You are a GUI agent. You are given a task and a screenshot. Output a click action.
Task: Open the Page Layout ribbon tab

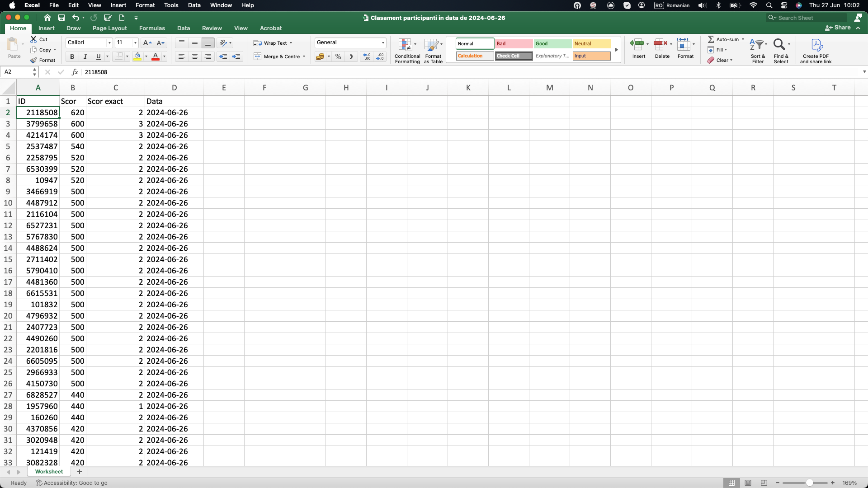tap(110, 28)
